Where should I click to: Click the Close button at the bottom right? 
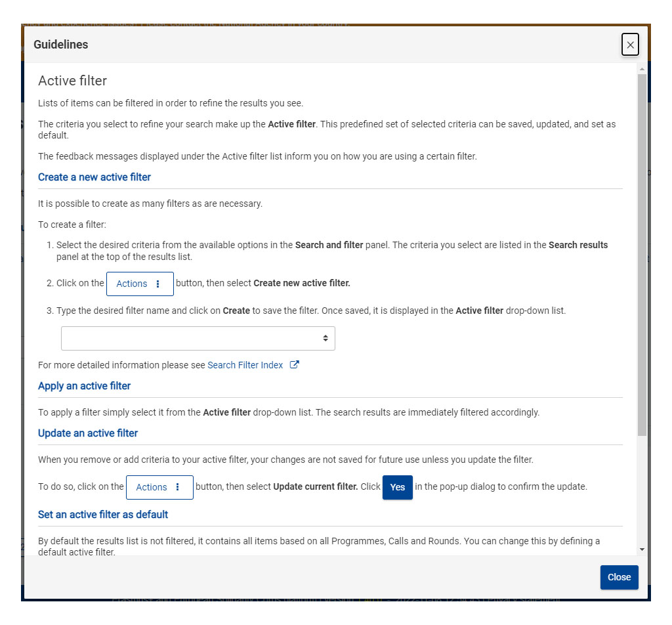619,577
